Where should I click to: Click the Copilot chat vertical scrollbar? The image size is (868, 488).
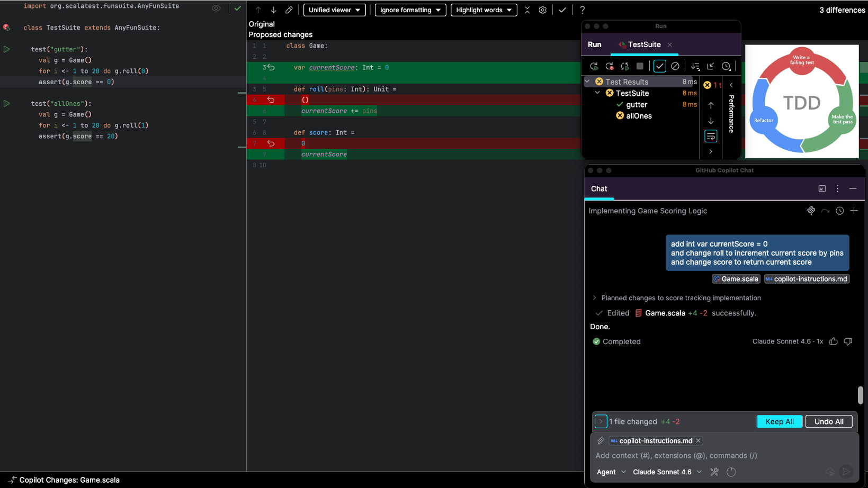pyautogui.click(x=860, y=395)
